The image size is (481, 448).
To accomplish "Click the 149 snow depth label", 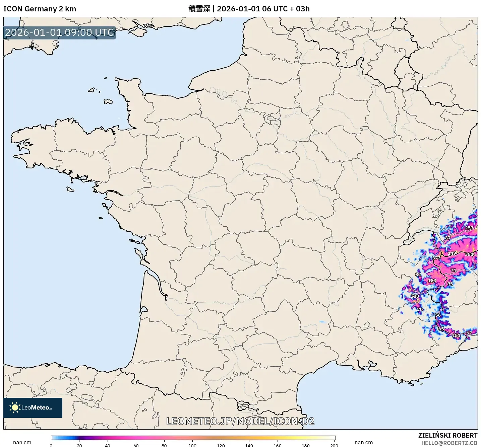I will [452, 253].
